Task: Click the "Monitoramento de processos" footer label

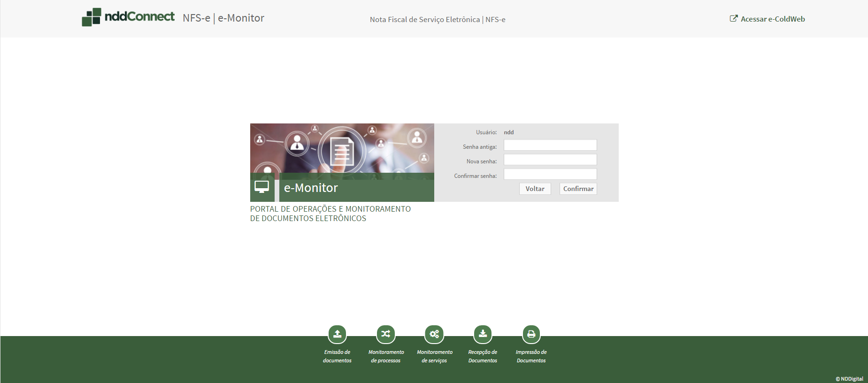Action: click(x=386, y=356)
